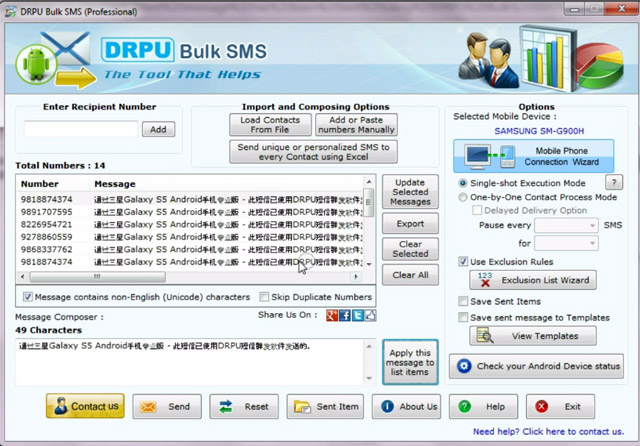
Task: Select row with number 9278860559
Action: click(190, 237)
